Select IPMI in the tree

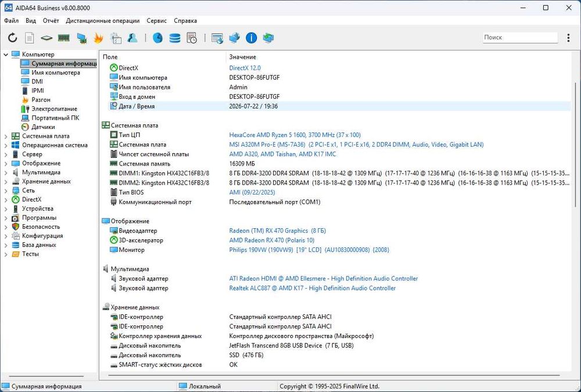pos(37,91)
